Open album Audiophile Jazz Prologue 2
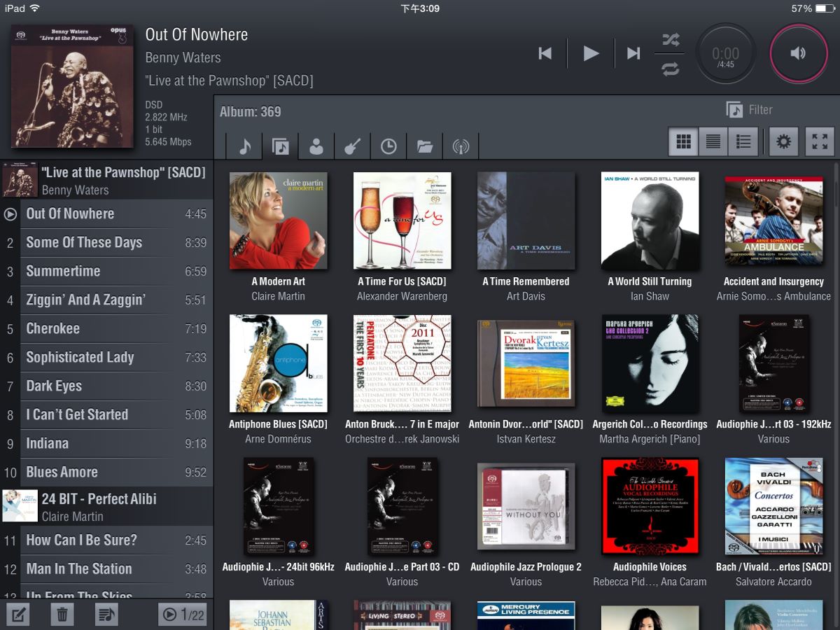Screen dimensions: 840x630 coord(526,506)
